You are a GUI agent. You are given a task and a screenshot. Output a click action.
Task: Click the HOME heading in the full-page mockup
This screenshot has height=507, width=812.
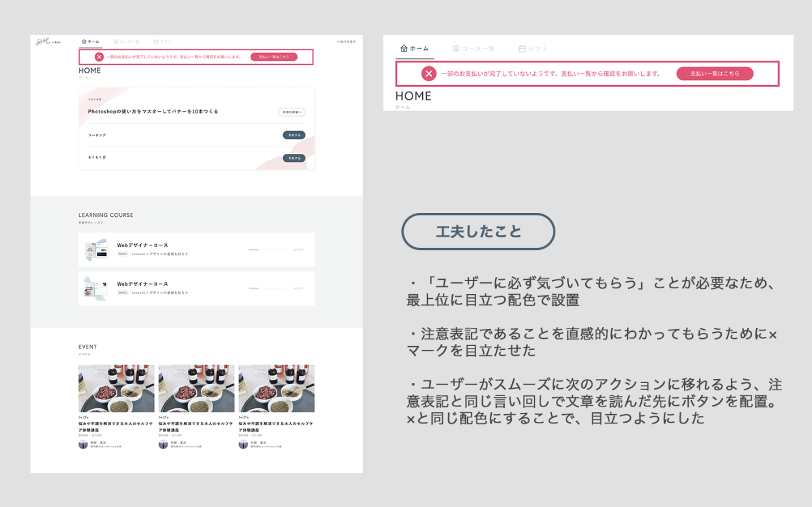(x=90, y=71)
